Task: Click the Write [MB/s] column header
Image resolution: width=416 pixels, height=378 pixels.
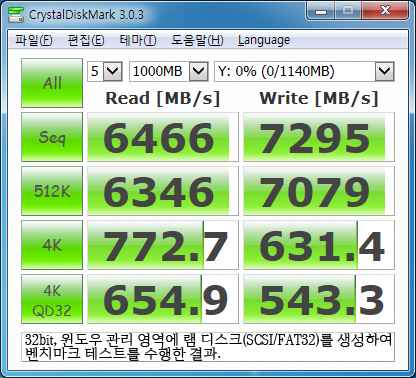Action: coord(319,98)
